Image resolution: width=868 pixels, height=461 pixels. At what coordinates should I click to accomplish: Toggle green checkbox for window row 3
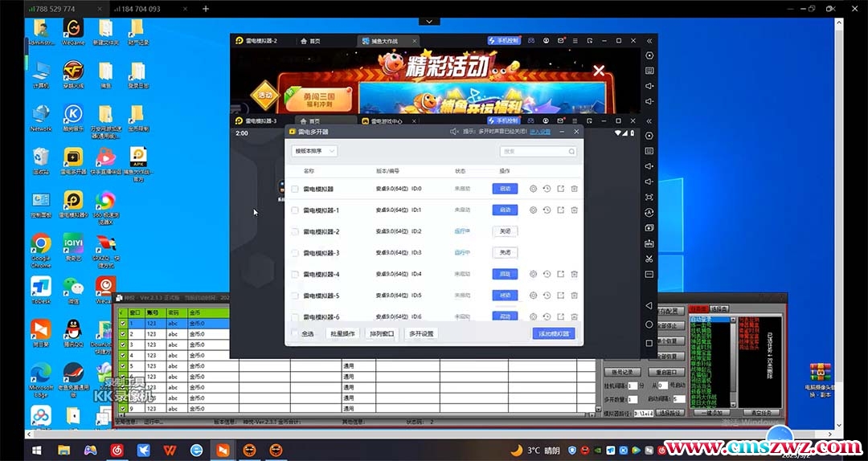[123, 345]
